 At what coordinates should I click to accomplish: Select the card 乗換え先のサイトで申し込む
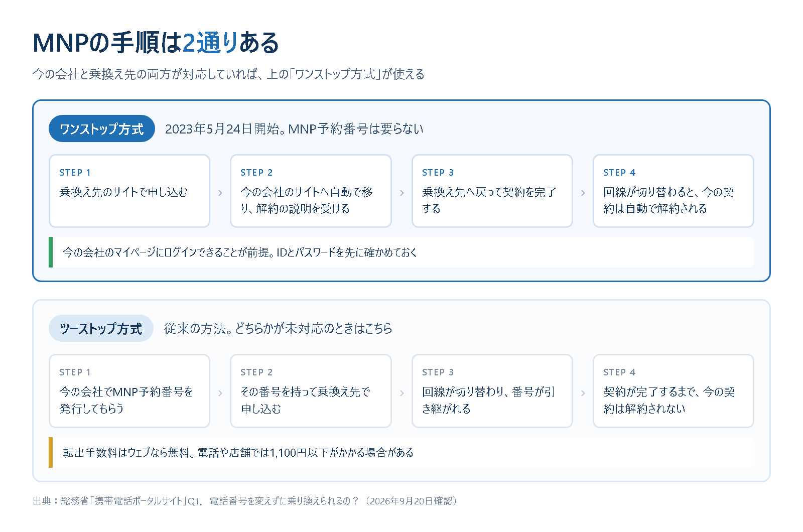[129, 191]
